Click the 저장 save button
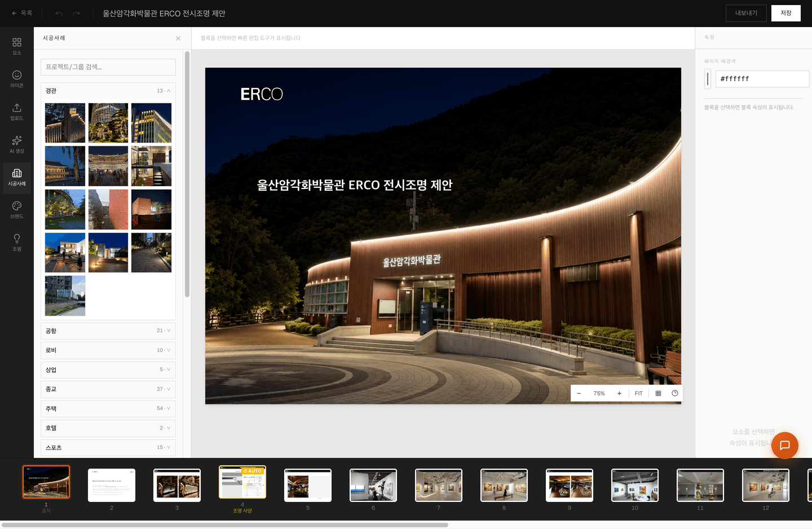This screenshot has width=812, height=529. pyautogui.click(x=786, y=13)
